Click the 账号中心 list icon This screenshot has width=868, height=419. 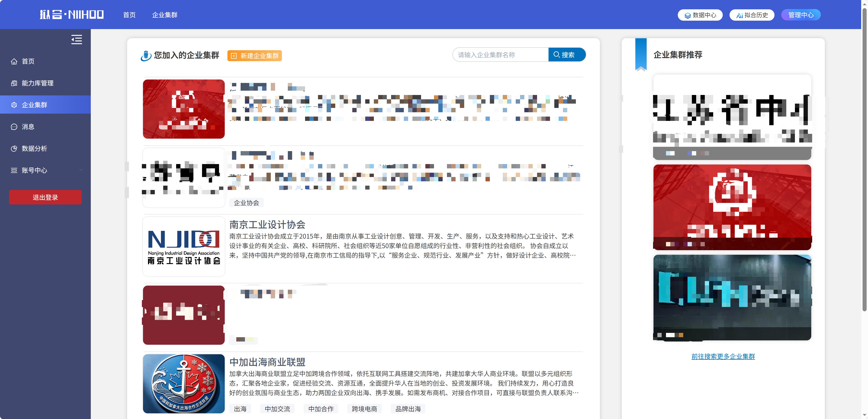(14, 170)
